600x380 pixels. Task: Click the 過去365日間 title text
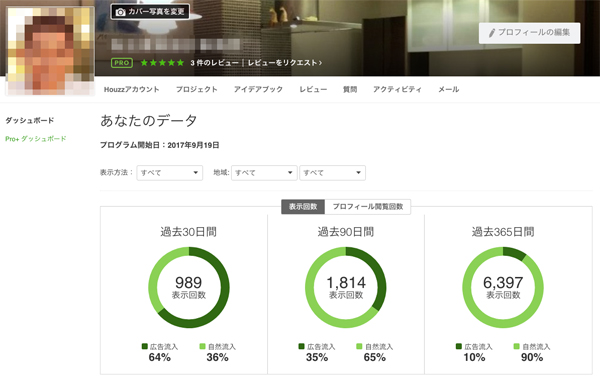(503, 232)
